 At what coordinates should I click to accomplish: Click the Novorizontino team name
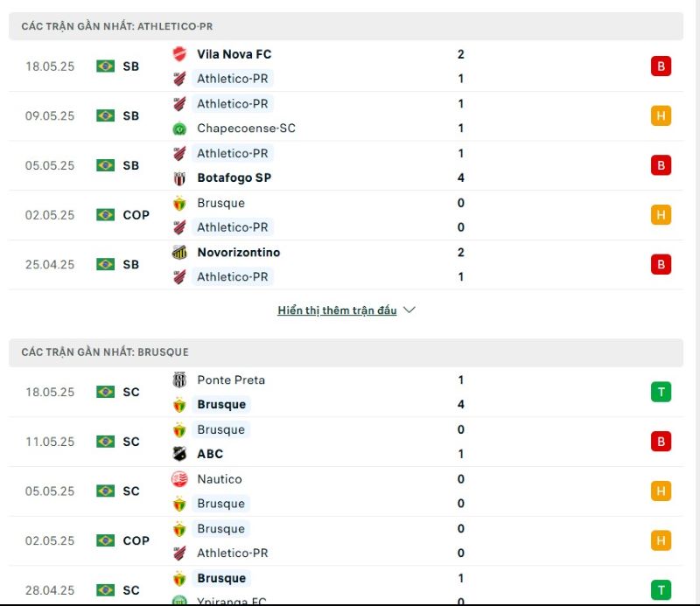(238, 252)
